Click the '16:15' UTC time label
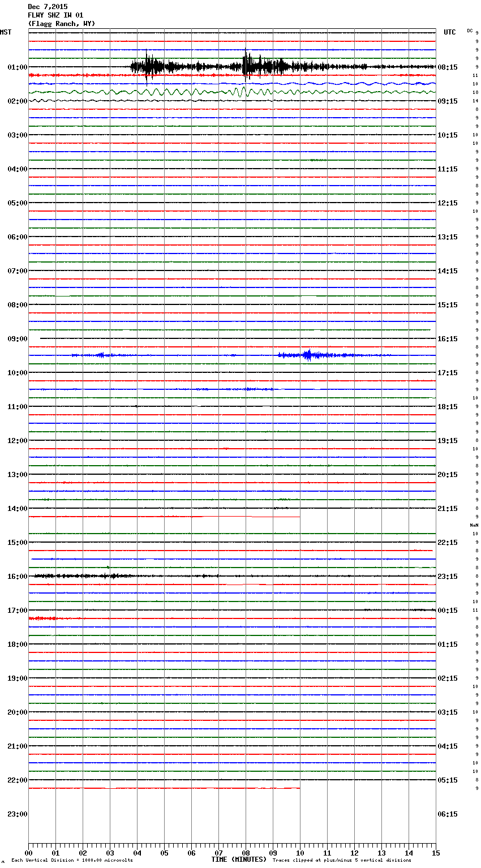Screen dimensions: 481x868 pos(448,339)
